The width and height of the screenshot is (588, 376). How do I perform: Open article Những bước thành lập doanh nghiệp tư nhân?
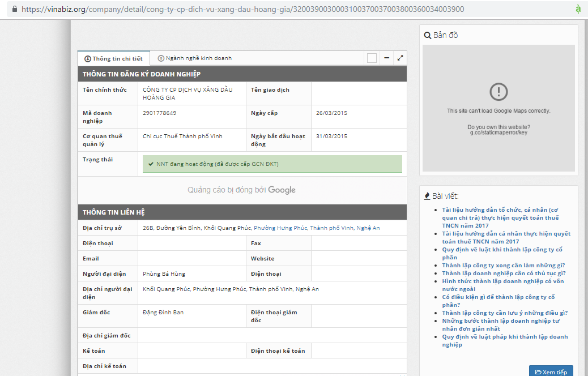coord(501,324)
